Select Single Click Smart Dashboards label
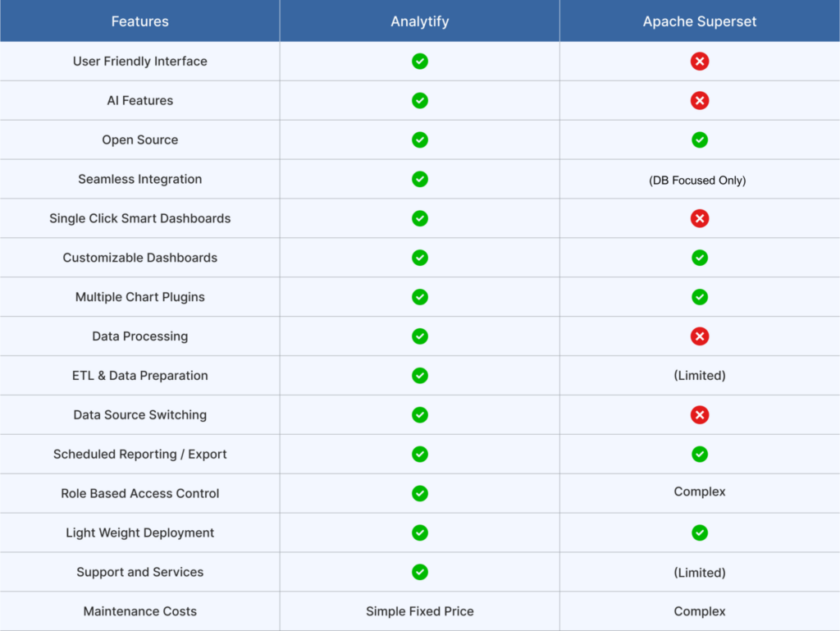This screenshot has width=840, height=631. 139,218
